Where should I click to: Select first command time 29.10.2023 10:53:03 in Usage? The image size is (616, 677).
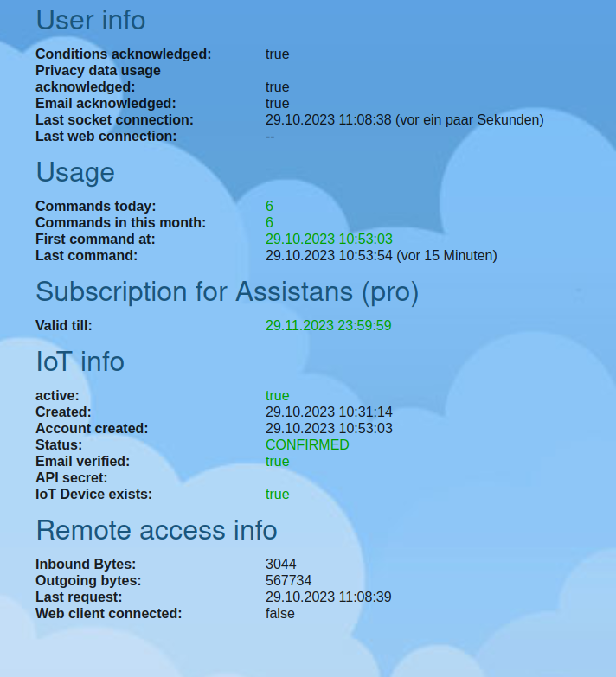pyautogui.click(x=329, y=240)
